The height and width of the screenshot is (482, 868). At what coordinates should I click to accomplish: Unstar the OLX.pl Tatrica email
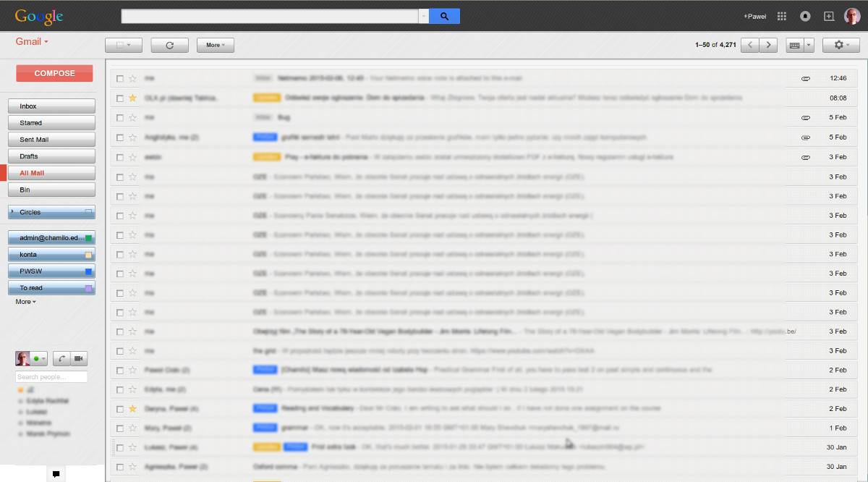(x=132, y=97)
